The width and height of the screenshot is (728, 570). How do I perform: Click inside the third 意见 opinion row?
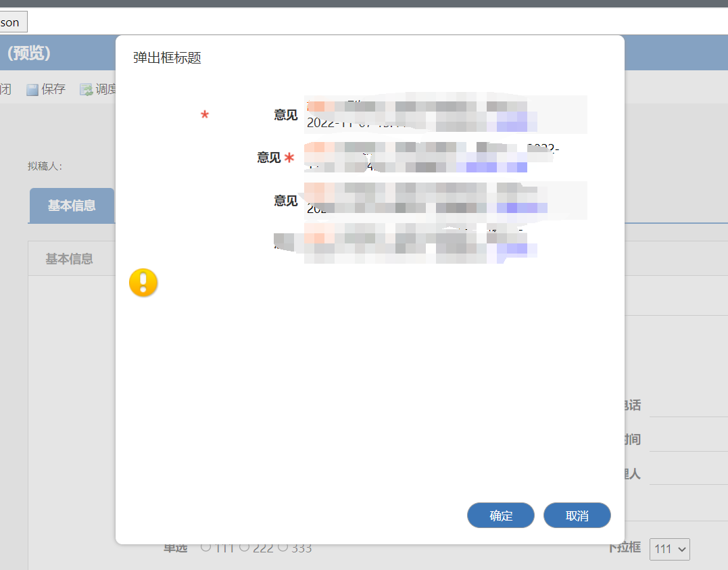[439, 200]
